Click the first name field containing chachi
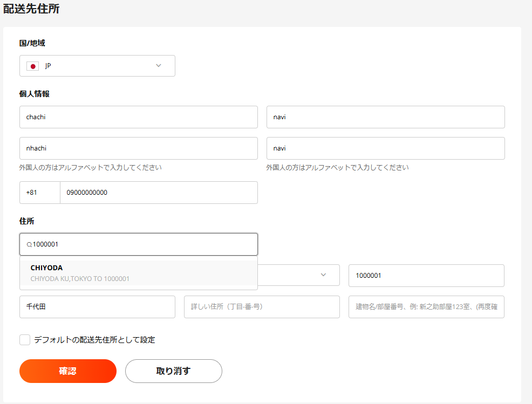Image resolution: width=532 pixels, height=404 pixels. pyautogui.click(x=138, y=117)
